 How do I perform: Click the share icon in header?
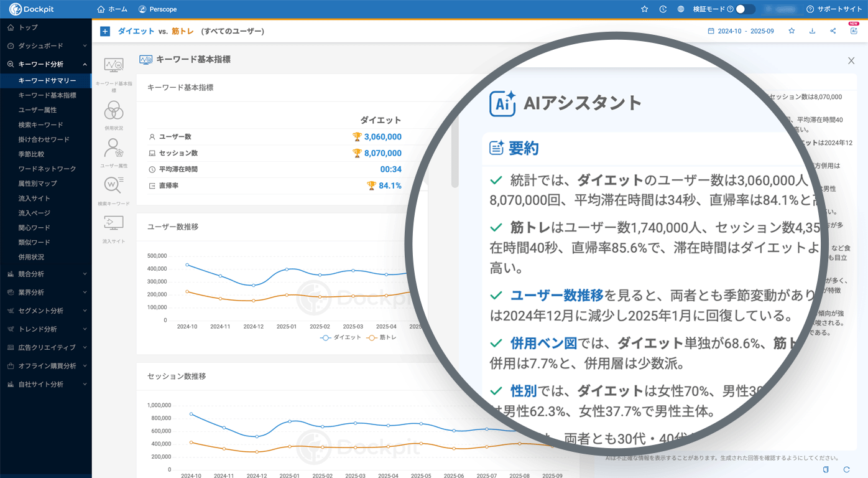(833, 31)
